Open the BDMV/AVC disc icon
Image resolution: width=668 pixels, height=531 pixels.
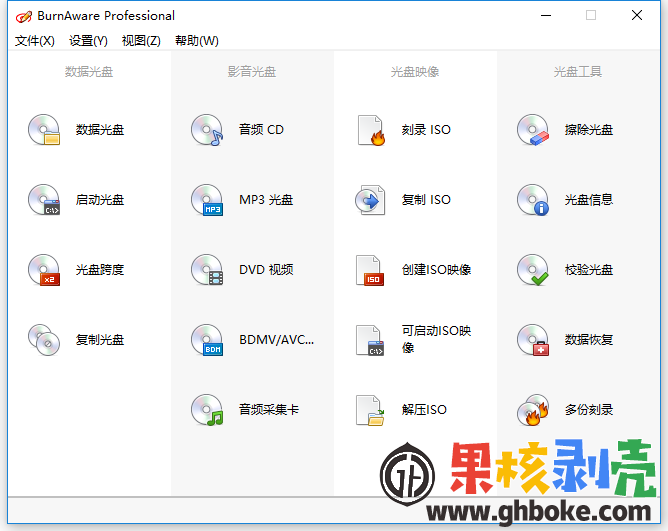pos(207,340)
